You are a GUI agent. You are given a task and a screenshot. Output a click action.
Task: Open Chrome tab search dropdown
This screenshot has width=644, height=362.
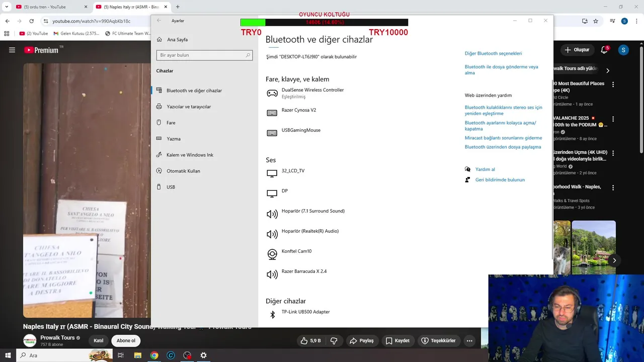(x=7, y=7)
